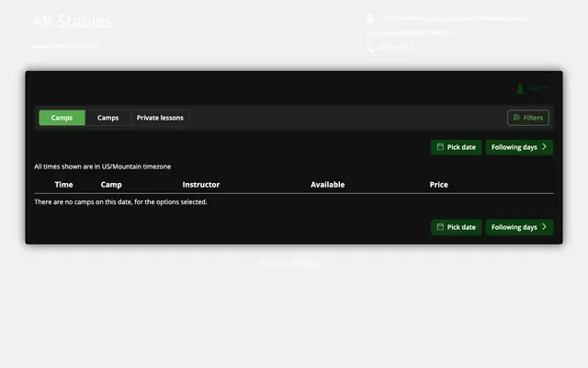Screen dimensions: 588x368
Task: Click the US/Mountain timezone notice
Action: point(102,167)
